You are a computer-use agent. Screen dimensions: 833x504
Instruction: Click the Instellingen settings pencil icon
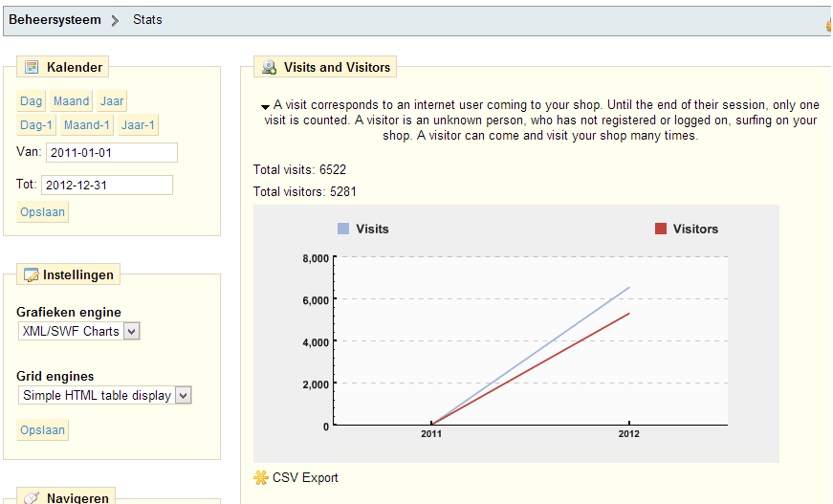32,274
